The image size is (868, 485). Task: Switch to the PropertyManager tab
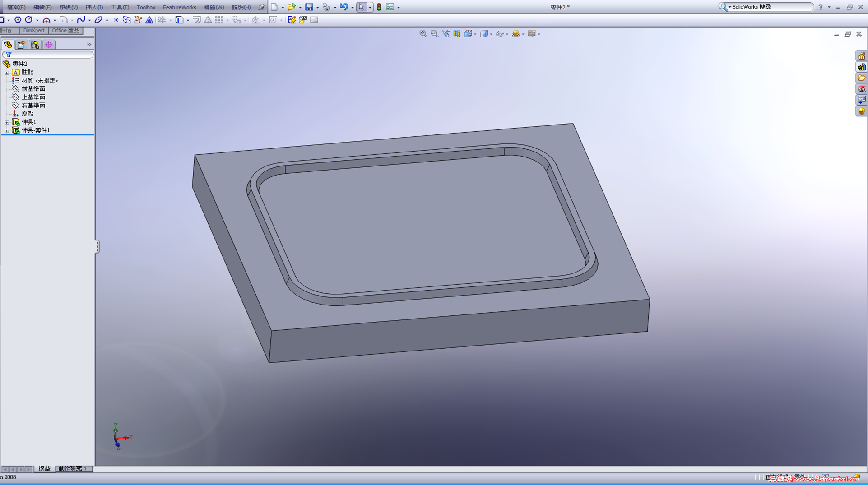21,45
